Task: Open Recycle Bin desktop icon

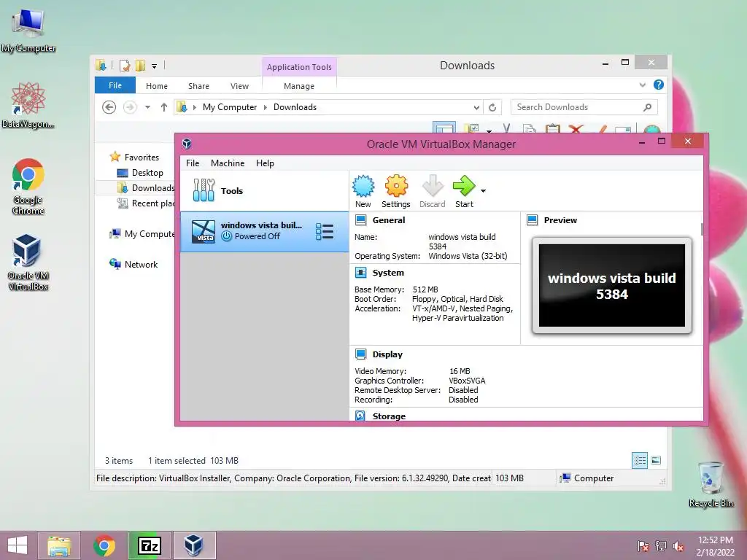Action: (711, 484)
